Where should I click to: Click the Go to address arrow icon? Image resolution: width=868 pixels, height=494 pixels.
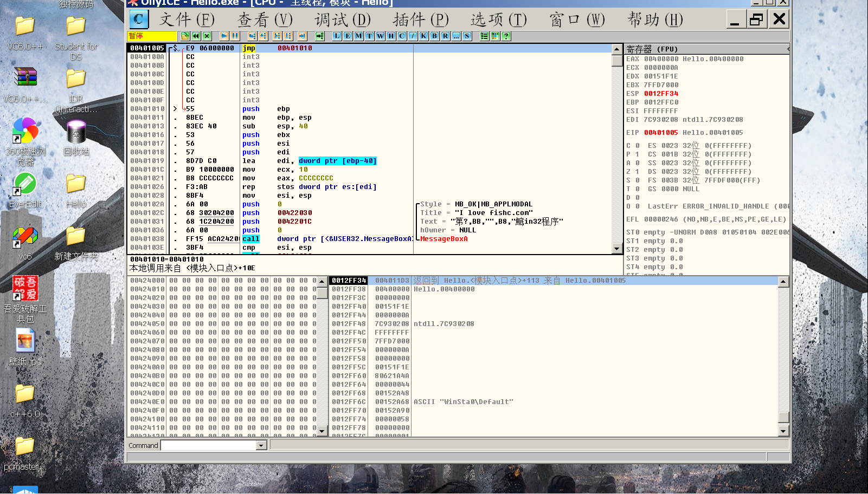(320, 36)
